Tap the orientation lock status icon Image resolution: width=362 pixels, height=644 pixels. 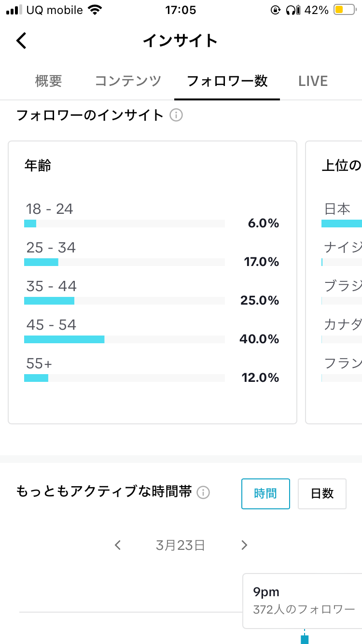[x=276, y=10]
